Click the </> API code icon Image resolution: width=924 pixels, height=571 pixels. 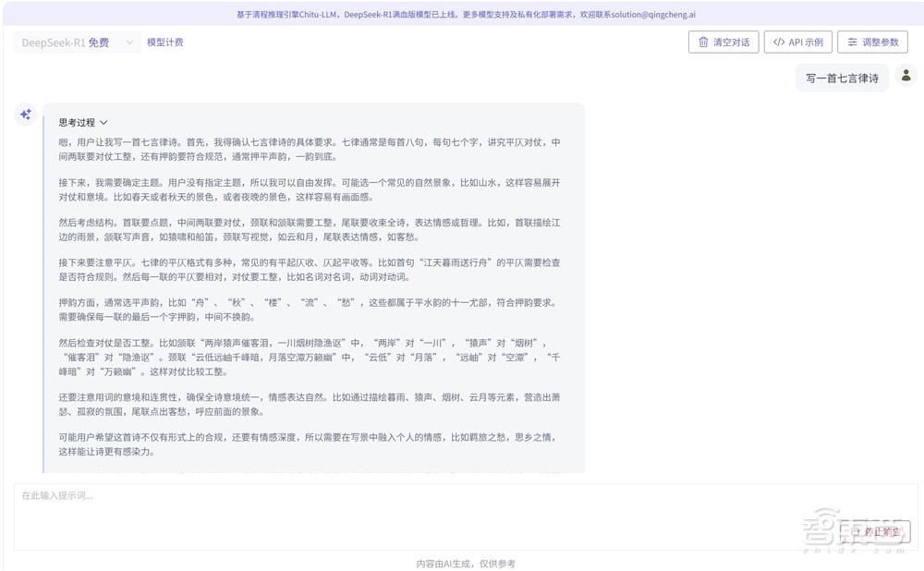click(779, 42)
